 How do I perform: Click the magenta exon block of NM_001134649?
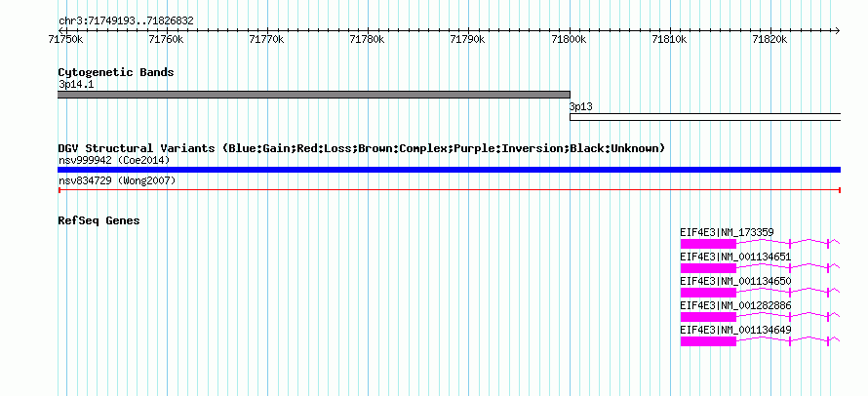pos(708,341)
